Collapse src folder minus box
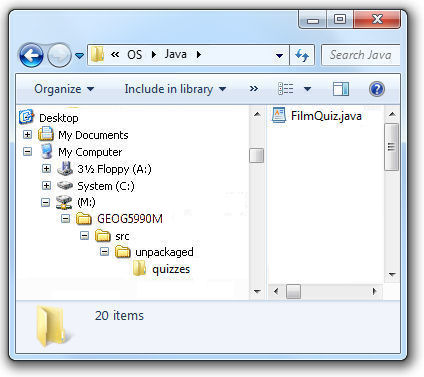424x377 pixels. point(85,236)
